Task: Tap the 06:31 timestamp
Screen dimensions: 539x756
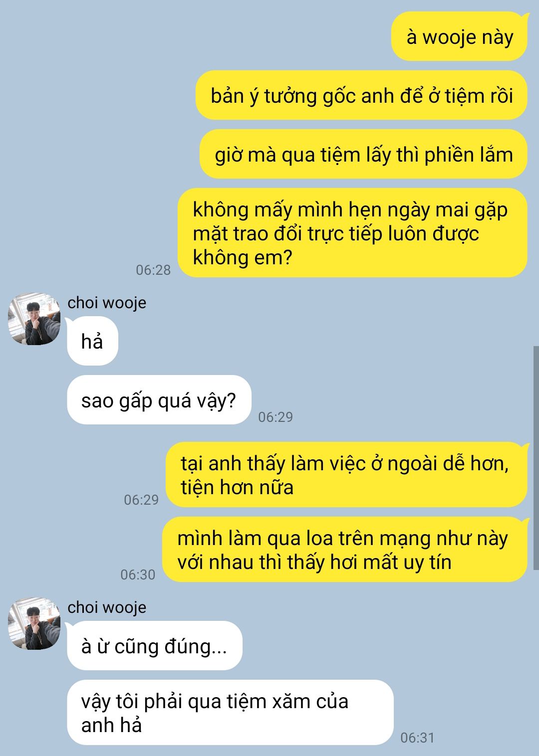Action: tap(418, 738)
